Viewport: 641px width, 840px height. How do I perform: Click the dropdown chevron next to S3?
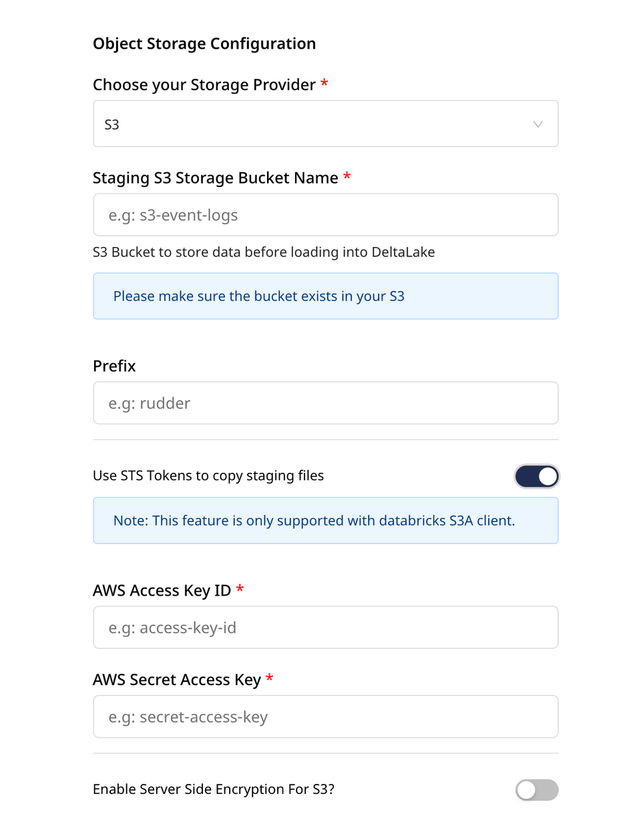pyautogui.click(x=538, y=124)
